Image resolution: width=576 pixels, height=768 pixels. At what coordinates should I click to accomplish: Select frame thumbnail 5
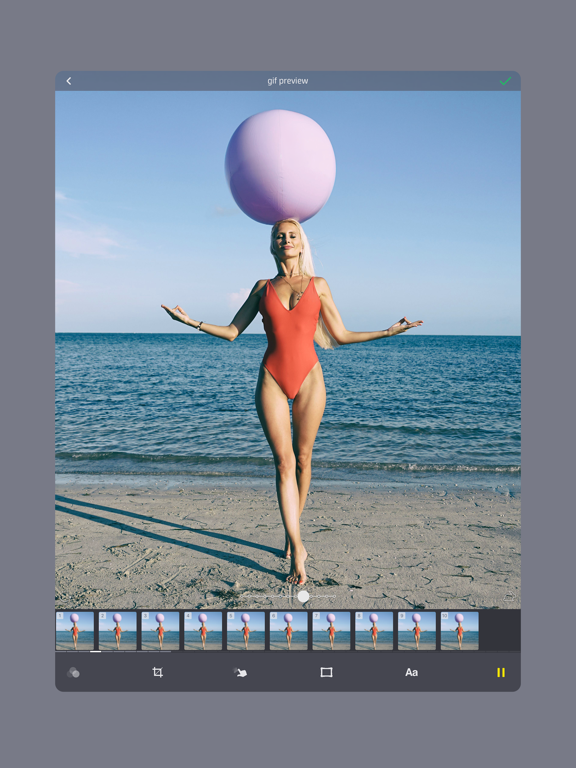(246, 631)
